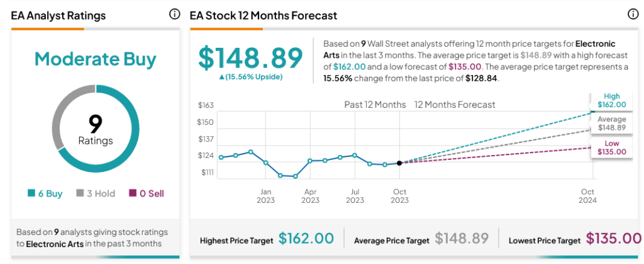Click the black Oct 2023 chart data point

tap(399, 163)
